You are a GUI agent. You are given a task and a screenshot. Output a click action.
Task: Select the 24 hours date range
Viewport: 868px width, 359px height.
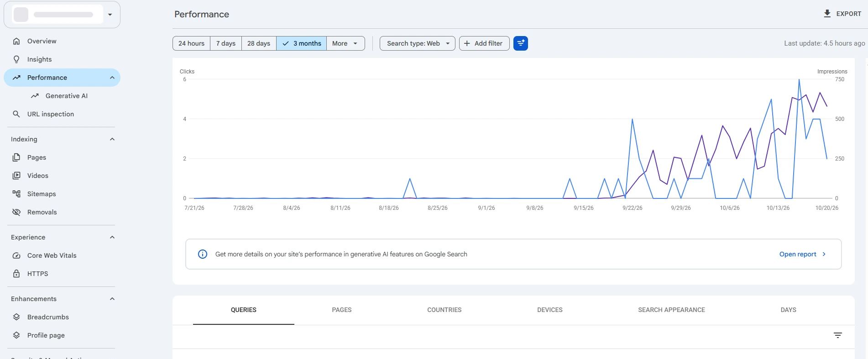point(191,43)
